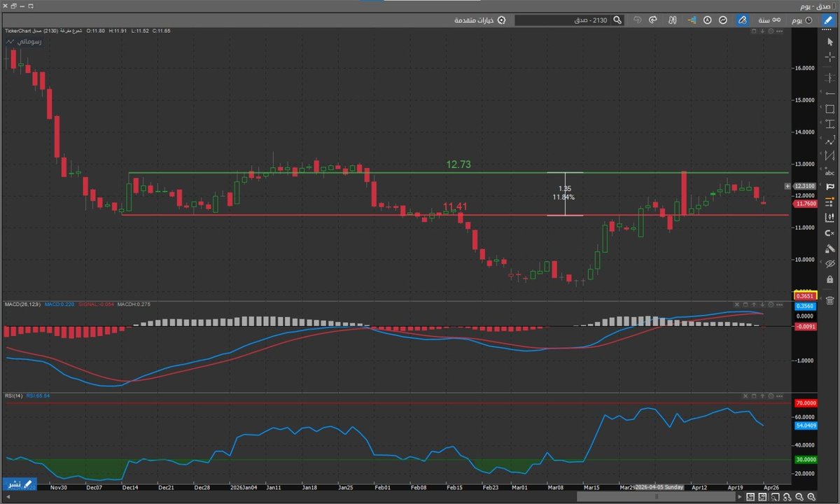Screen dimensions: 840x504
Task: Click the نشر publish button at bottom left
Action: (20, 484)
